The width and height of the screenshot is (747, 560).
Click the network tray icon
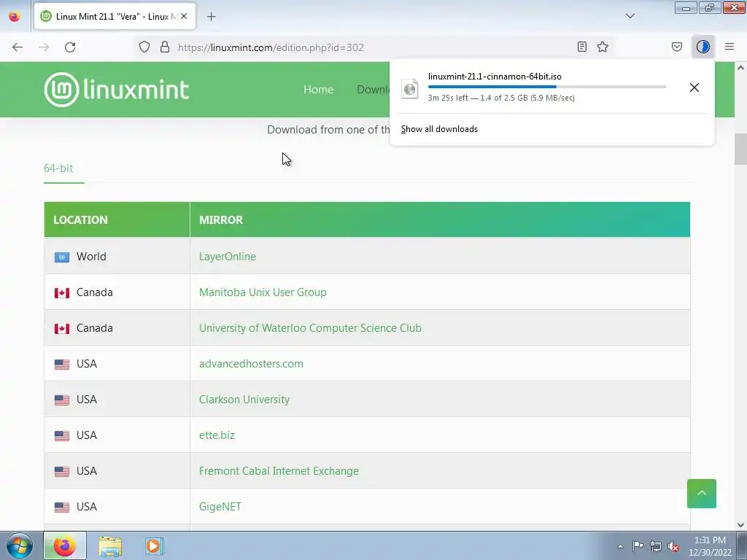click(656, 546)
